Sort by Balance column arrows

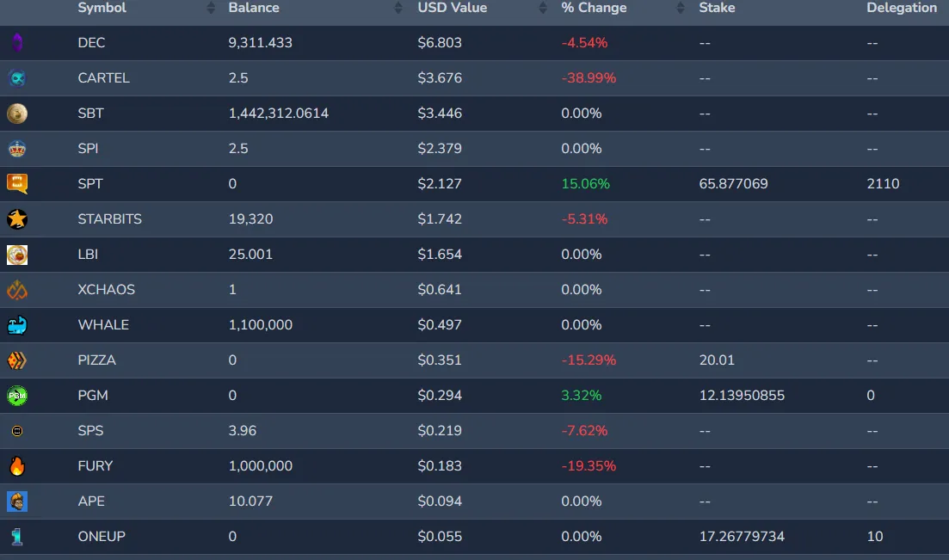click(x=397, y=8)
